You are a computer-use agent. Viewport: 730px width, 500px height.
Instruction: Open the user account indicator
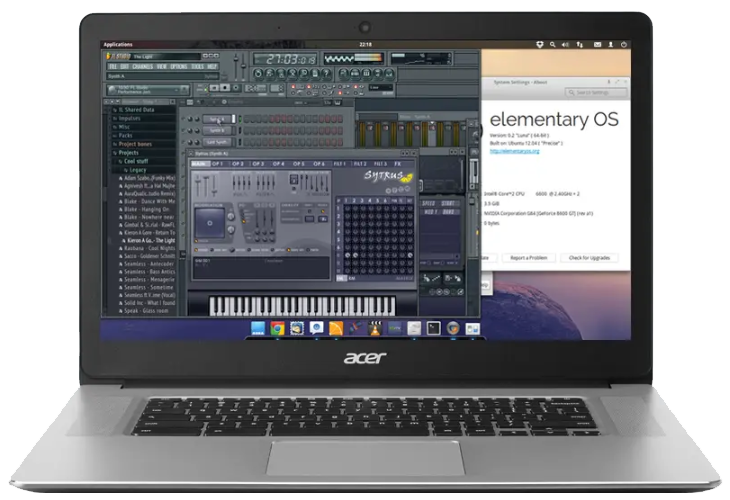tap(610, 45)
